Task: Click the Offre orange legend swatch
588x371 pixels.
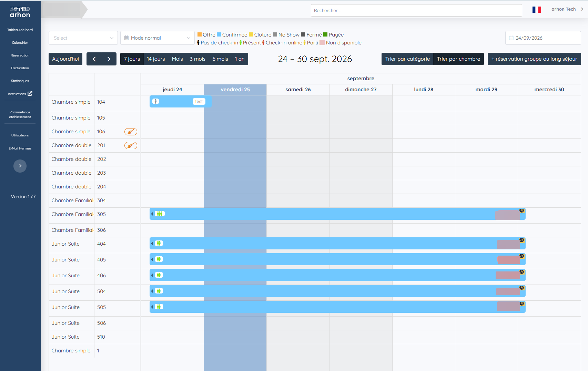Action: click(200, 34)
